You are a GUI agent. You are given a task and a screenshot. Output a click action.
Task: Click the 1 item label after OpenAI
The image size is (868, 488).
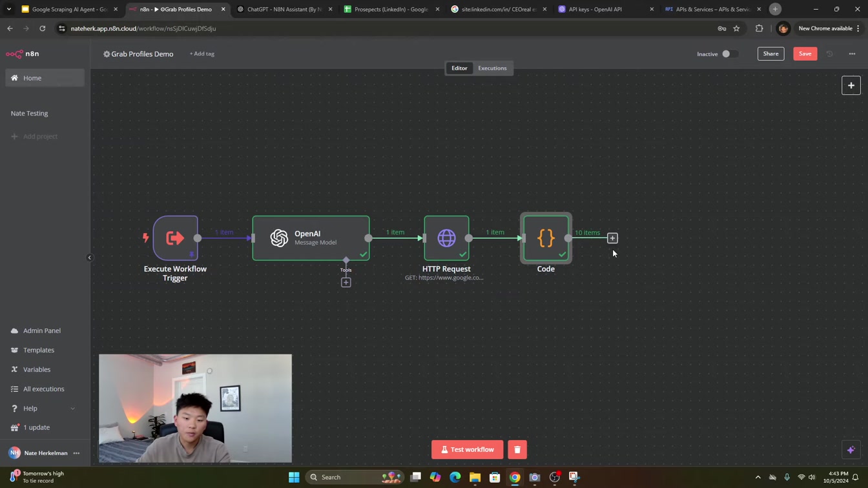pos(395,232)
